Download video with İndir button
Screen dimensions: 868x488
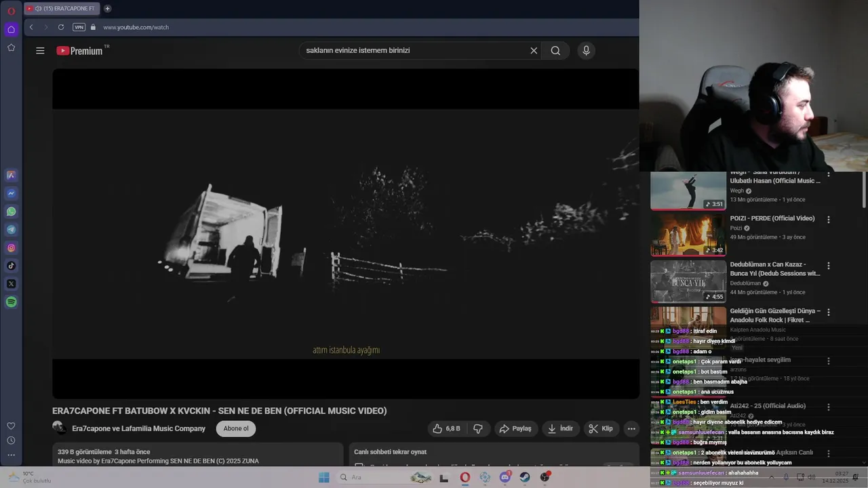pos(561,428)
